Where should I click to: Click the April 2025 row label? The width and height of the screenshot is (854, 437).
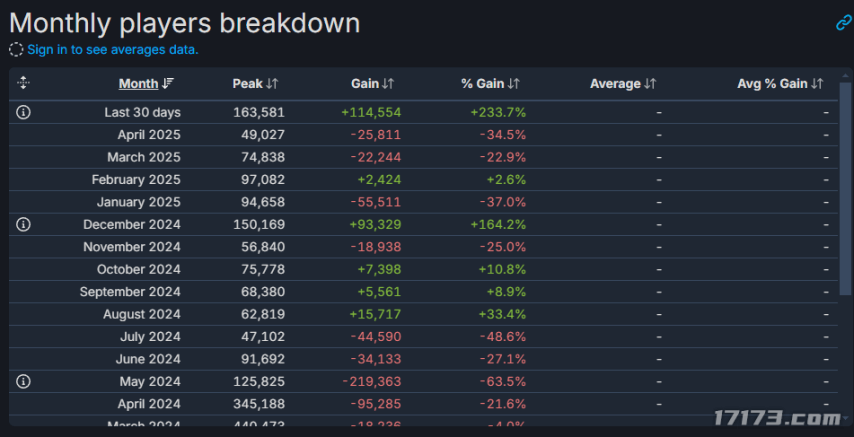point(149,135)
